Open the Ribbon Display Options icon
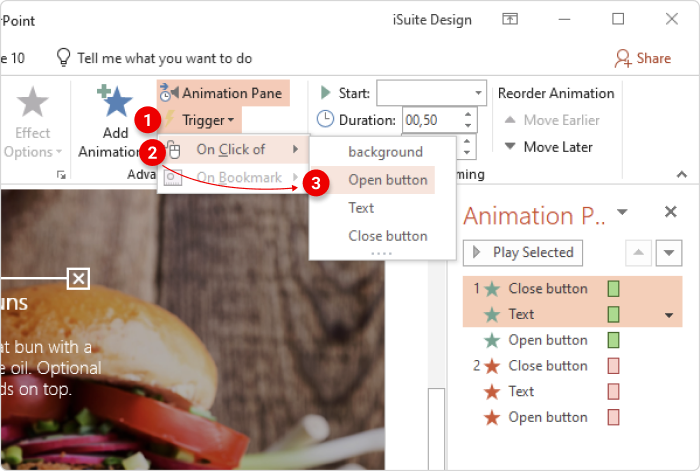 (511, 19)
